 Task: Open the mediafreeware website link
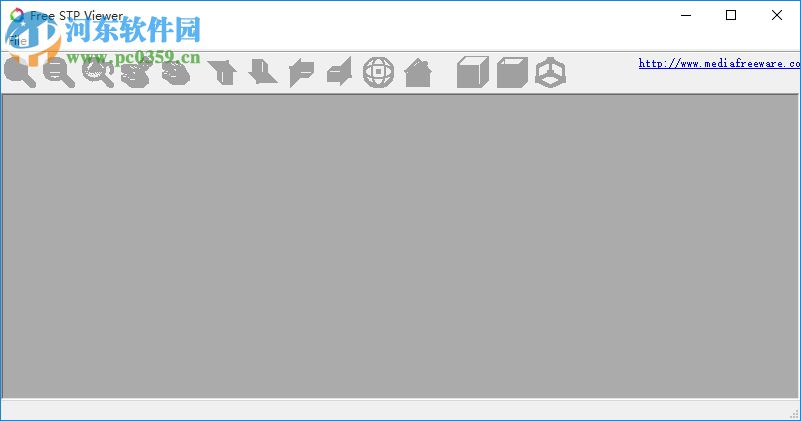click(719, 63)
